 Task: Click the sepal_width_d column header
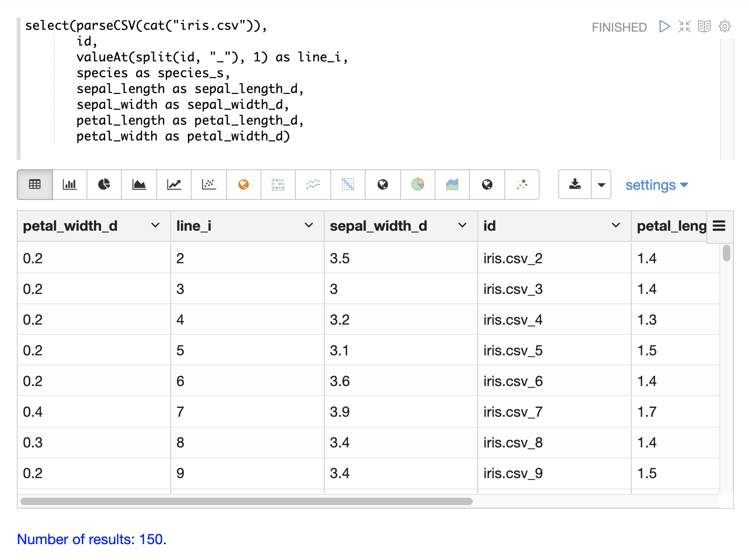tap(378, 226)
